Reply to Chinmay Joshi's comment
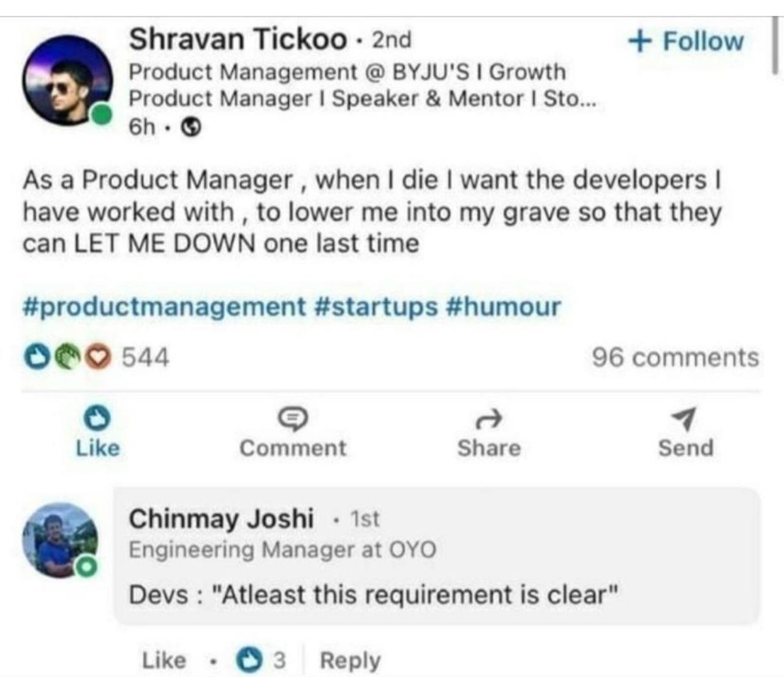 tap(350, 660)
